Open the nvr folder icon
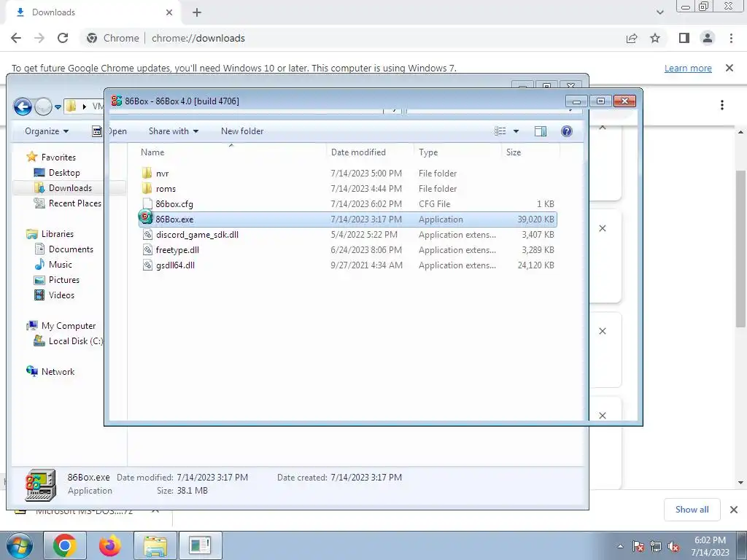747x560 pixels. tap(147, 174)
